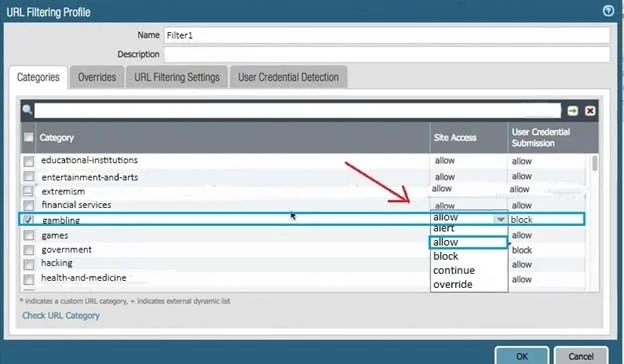Pick continue in the Site Access dropdown
This screenshot has width=624, height=364.
point(454,271)
